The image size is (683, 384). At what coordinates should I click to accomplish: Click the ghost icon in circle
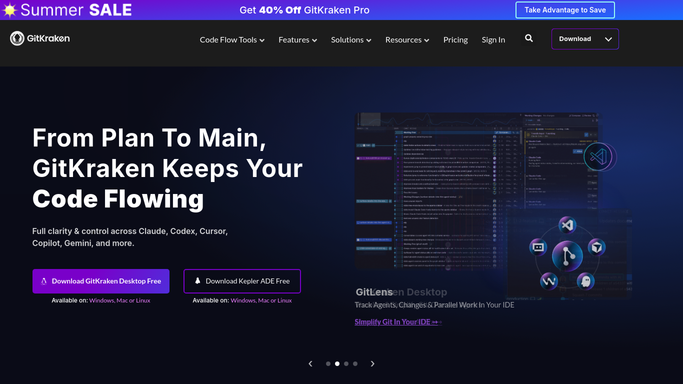point(585,281)
